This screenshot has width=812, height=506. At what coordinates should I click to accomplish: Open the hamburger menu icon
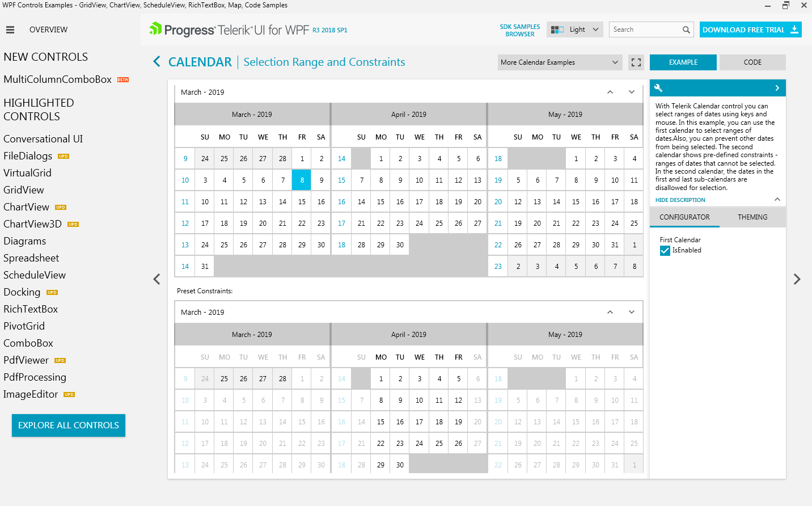10,29
